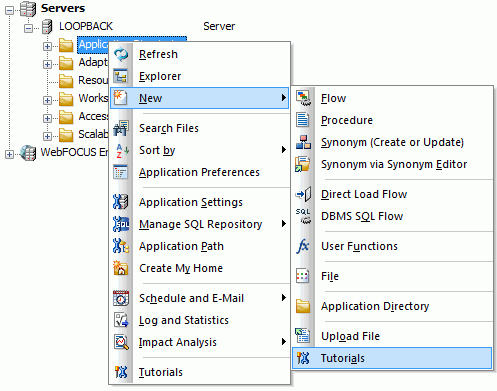Open the Impact Analysis submenu arrow
Image resolution: width=497 pixels, height=391 pixels.
(x=283, y=342)
